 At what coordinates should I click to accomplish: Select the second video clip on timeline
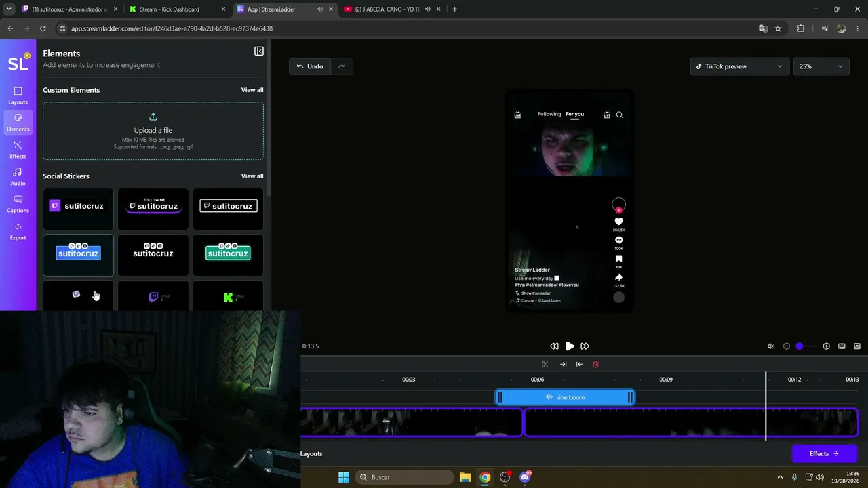tap(692, 423)
